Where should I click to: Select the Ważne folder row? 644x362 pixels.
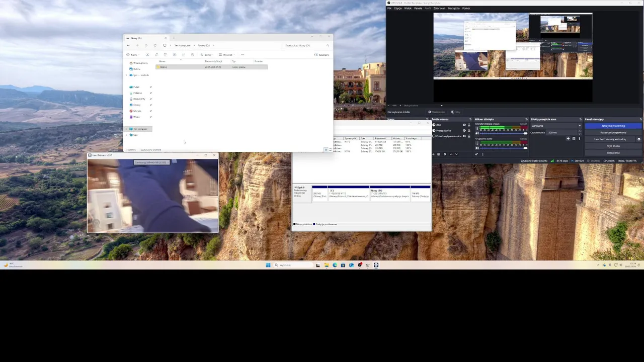(x=212, y=67)
